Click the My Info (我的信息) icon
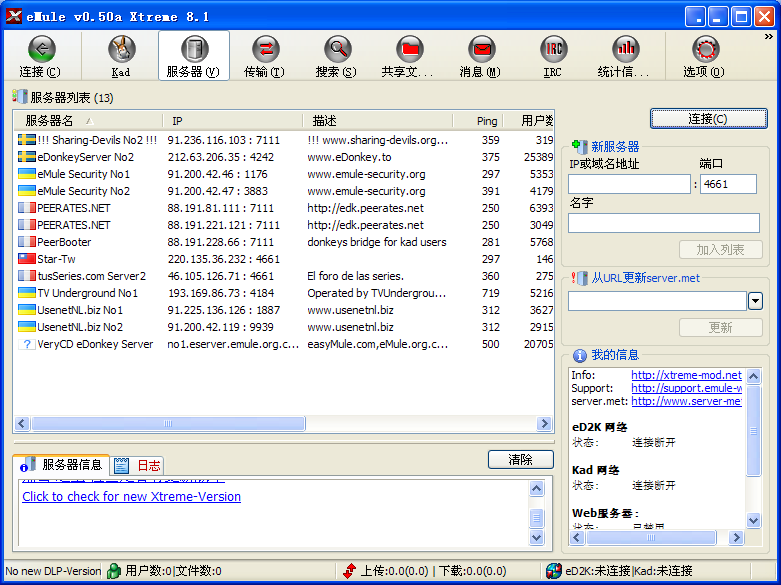The image size is (781, 585). tap(579, 355)
